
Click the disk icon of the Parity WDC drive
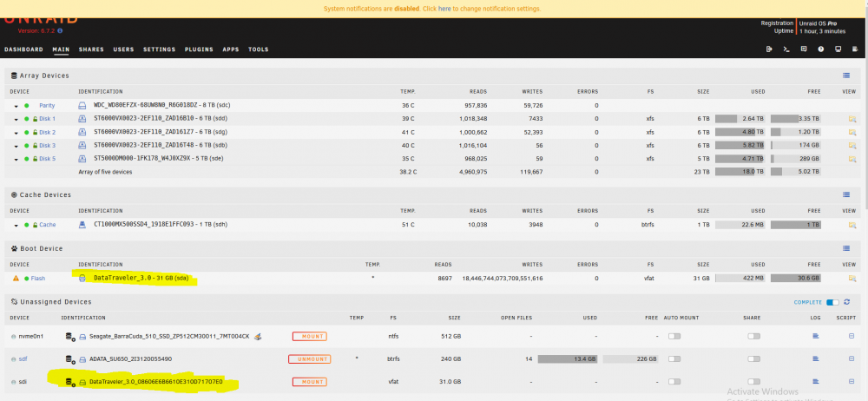(x=82, y=105)
